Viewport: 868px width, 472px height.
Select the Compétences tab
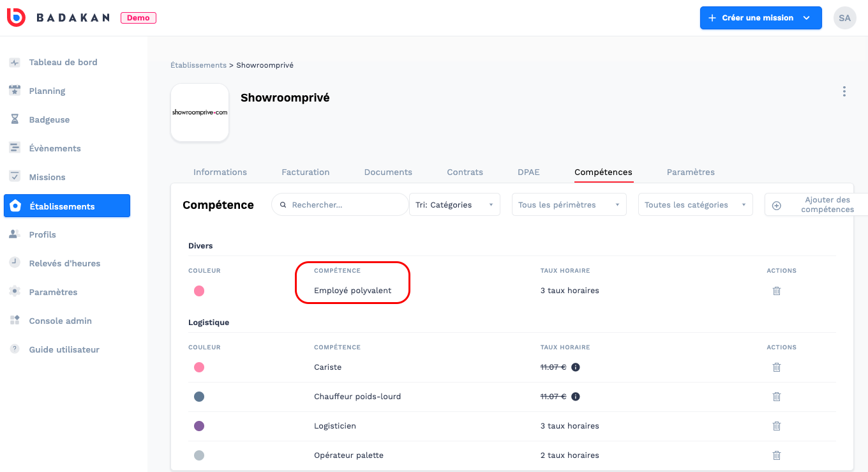(x=603, y=172)
